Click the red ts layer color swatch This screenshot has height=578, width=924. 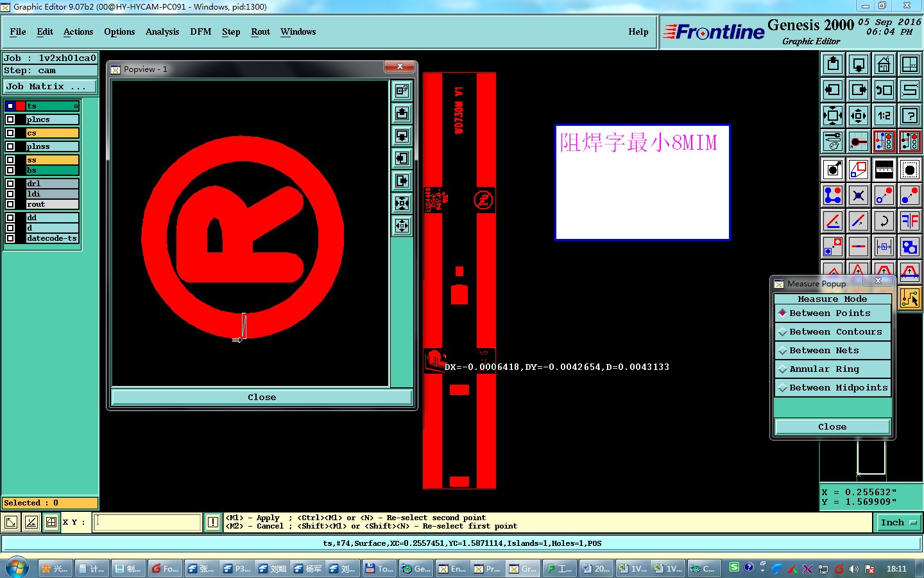(21, 106)
